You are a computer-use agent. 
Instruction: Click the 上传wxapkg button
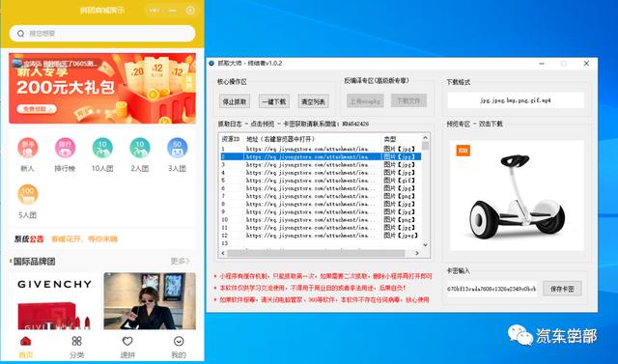365,100
